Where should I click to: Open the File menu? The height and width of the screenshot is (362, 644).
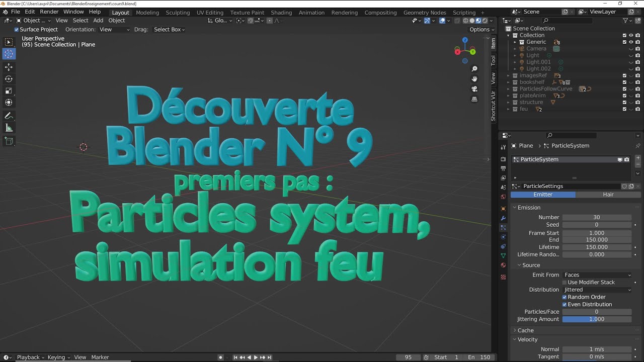pos(16,12)
